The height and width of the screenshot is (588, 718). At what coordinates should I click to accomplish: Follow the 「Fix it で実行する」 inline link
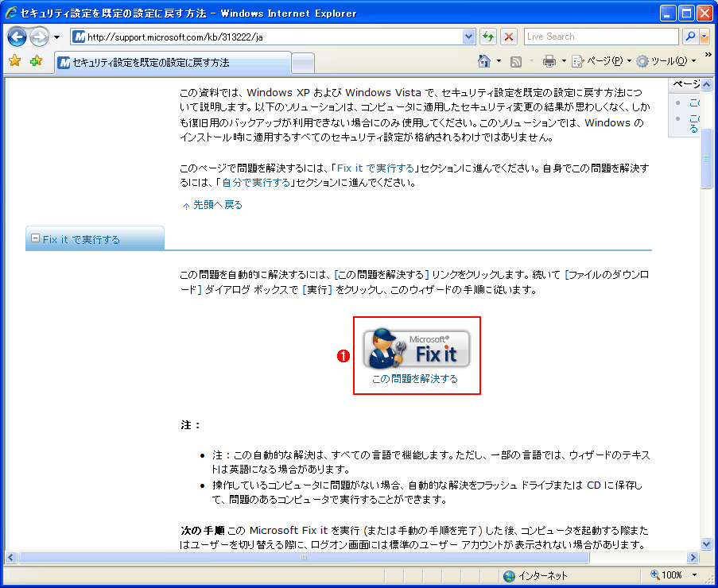pyautogui.click(x=375, y=168)
